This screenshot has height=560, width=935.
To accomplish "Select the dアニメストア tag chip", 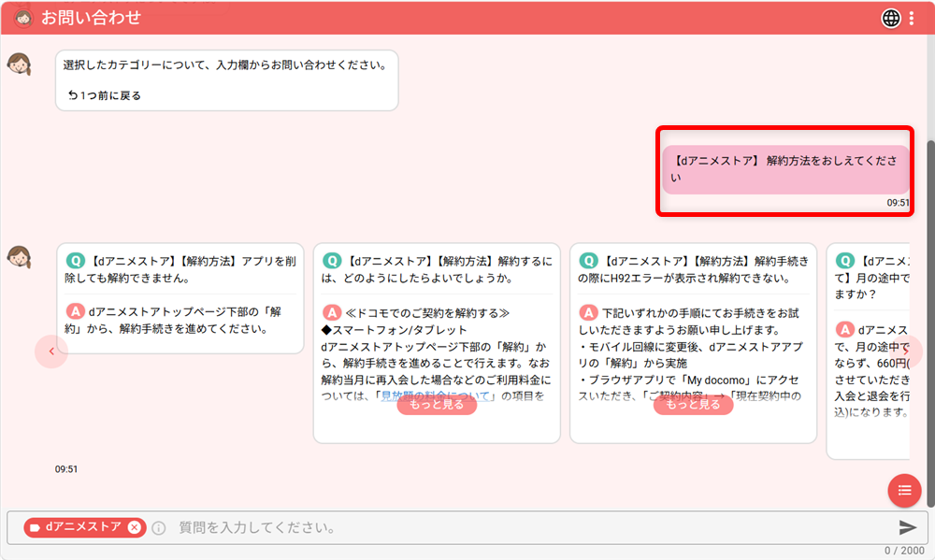I will point(85,527).
